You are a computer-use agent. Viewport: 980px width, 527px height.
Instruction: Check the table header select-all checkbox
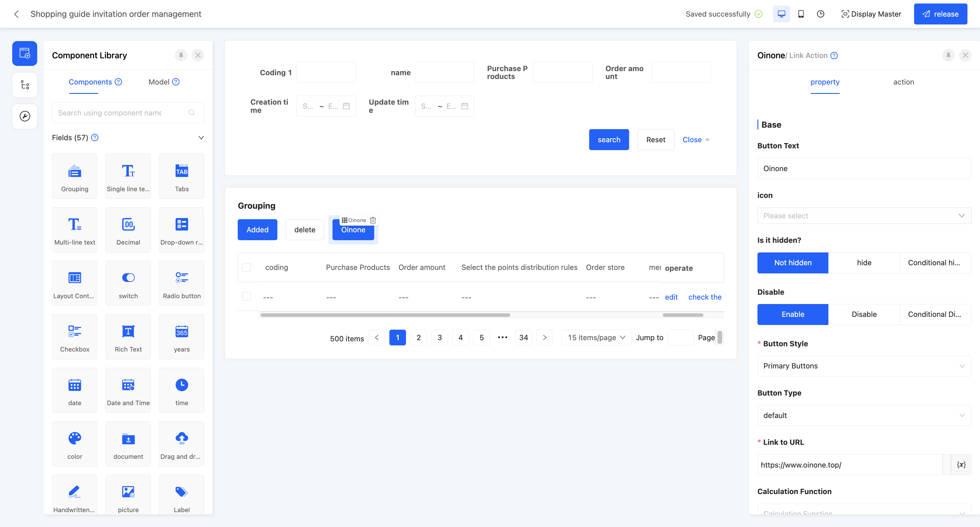point(246,267)
